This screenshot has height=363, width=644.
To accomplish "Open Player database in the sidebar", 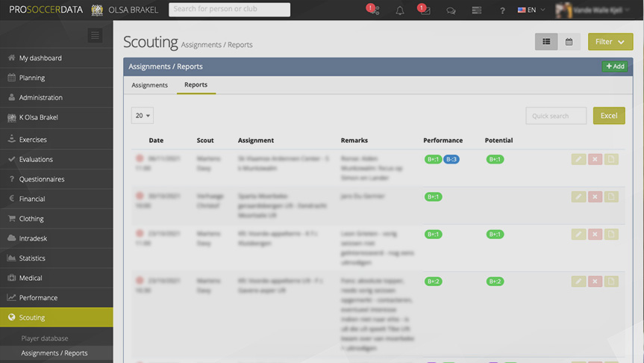I will [x=45, y=338].
